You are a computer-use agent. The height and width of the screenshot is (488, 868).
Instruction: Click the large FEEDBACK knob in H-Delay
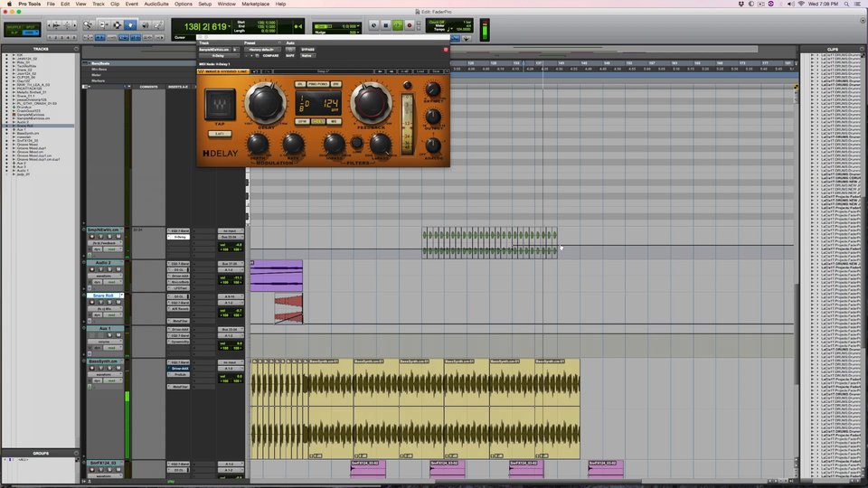coord(371,103)
